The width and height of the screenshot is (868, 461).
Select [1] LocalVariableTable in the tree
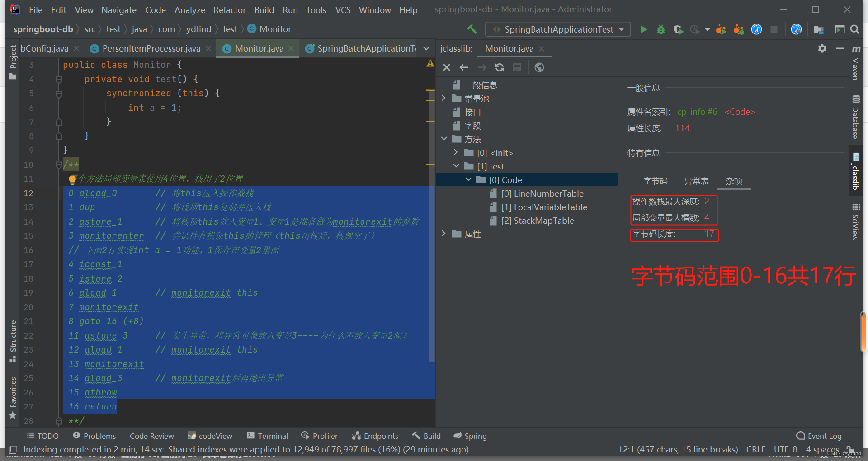pos(544,207)
